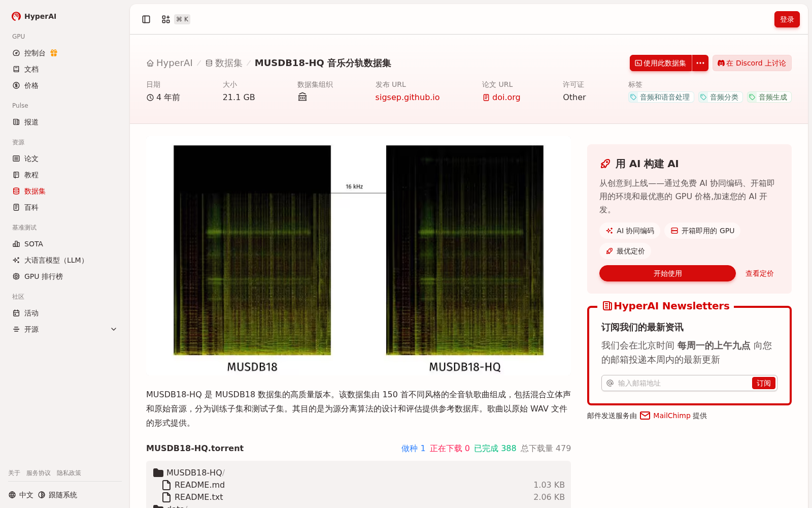Toggle the sidebar panel icon
Image resolution: width=812 pixels, height=508 pixels.
coord(146,19)
